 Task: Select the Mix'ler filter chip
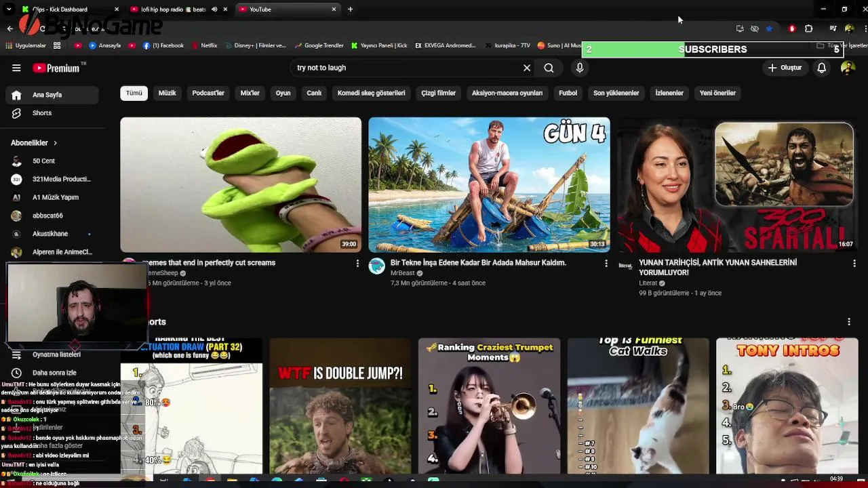pos(250,93)
